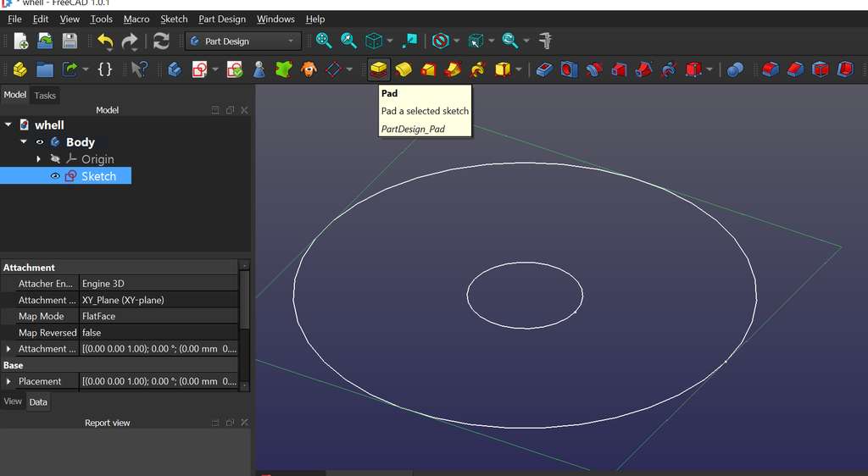Click the Save document button
Viewport: 868px width, 476px height.
[x=70, y=41]
